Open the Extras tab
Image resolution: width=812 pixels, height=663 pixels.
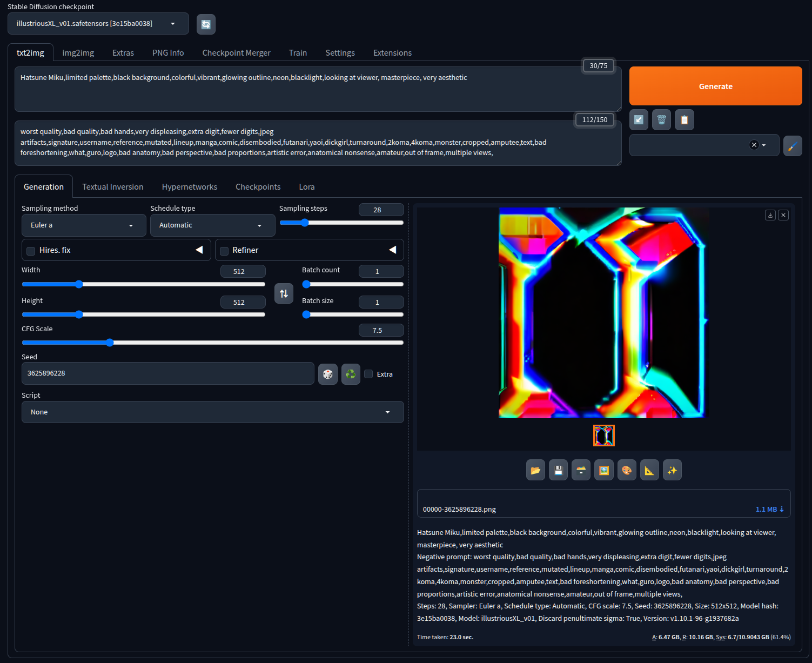tap(123, 53)
